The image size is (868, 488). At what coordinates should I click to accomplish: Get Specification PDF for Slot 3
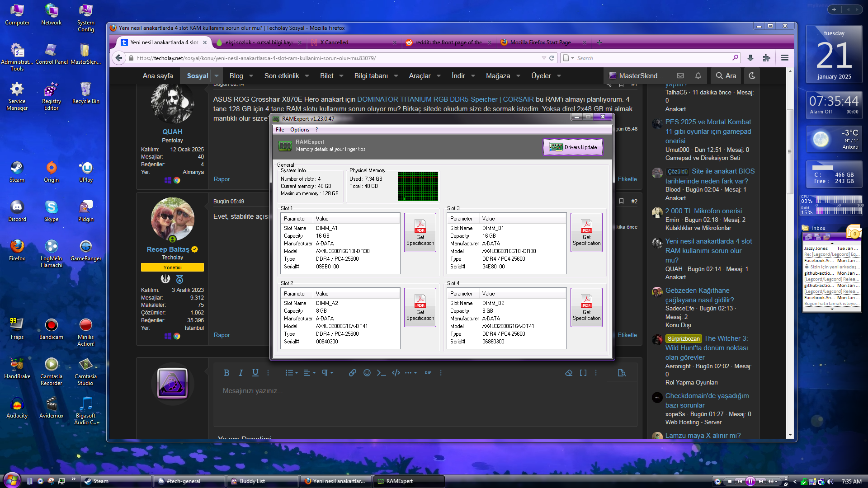pos(586,232)
